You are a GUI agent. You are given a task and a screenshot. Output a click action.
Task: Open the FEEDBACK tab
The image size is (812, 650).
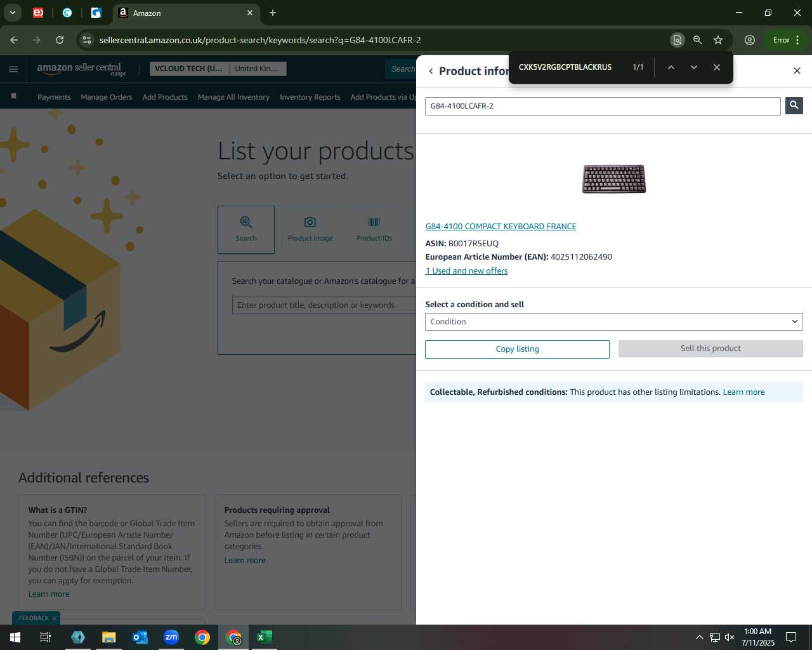tap(34, 618)
